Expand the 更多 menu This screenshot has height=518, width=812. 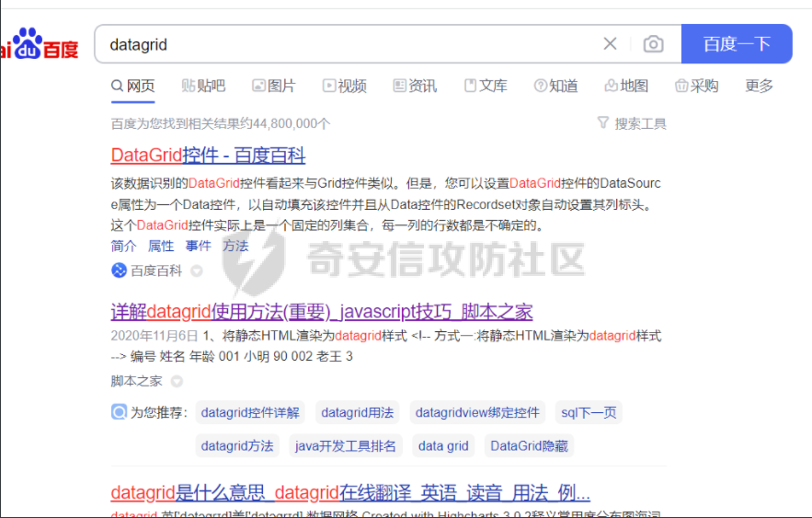[759, 86]
